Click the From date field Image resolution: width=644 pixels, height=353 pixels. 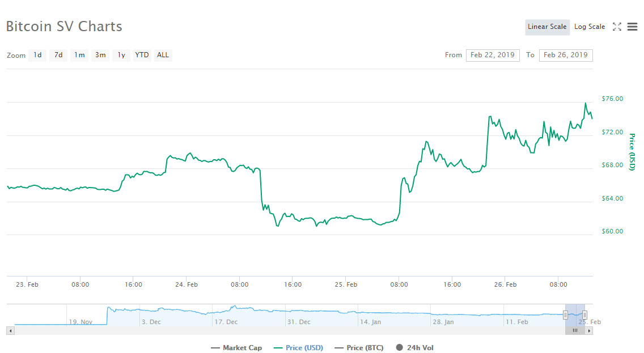click(x=493, y=55)
